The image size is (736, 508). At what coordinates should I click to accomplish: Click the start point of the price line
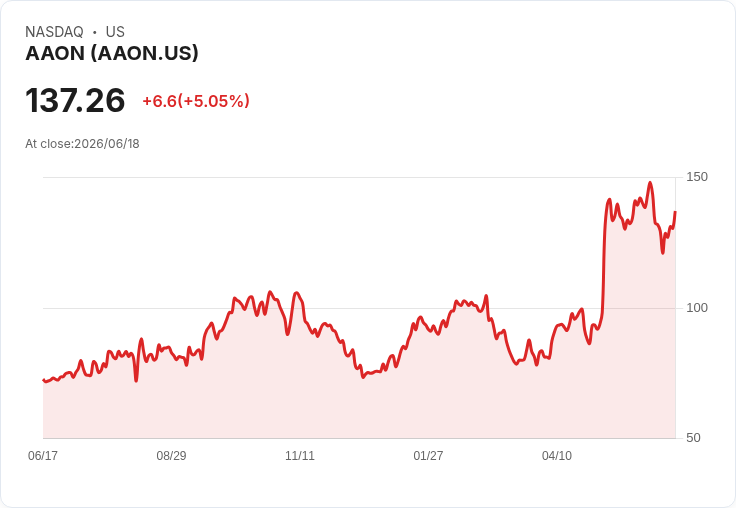pyautogui.click(x=44, y=380)
